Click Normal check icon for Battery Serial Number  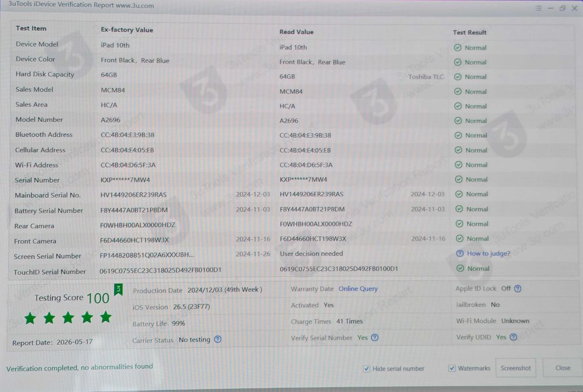tap(459, 209)
